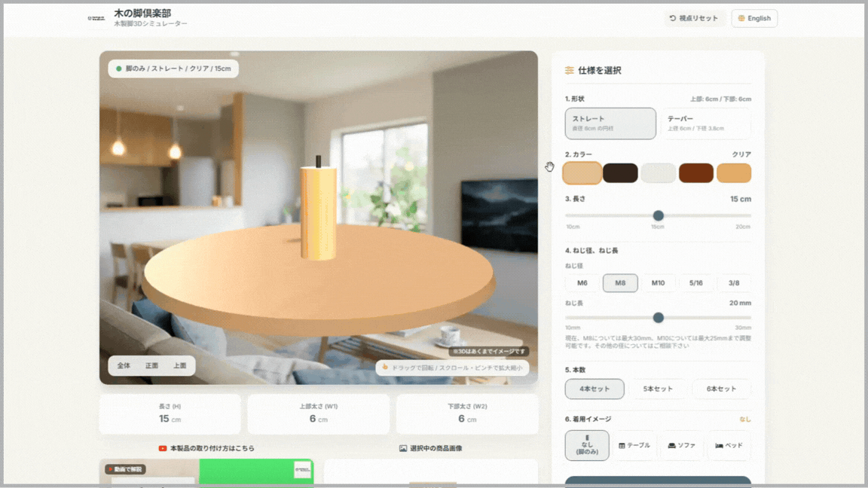The image size is (868, 488).
Task: Click the YouTube icon beside 本製品の取り付け方はこちら
Action: click(x=162, y=448)
